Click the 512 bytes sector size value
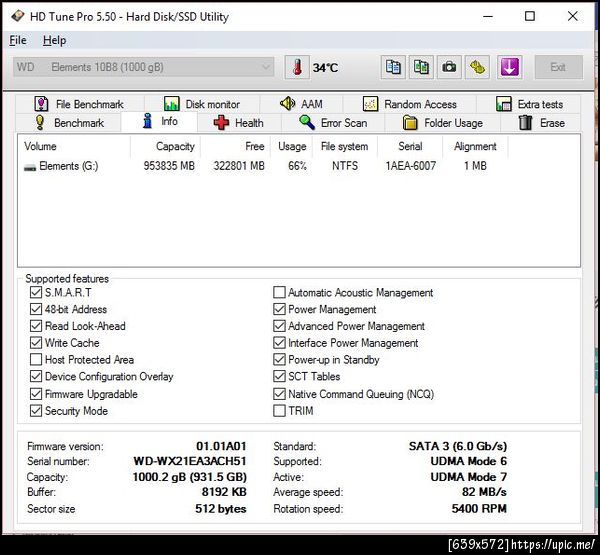This screenshot has height=555, width=600. (x=220, y=509)
